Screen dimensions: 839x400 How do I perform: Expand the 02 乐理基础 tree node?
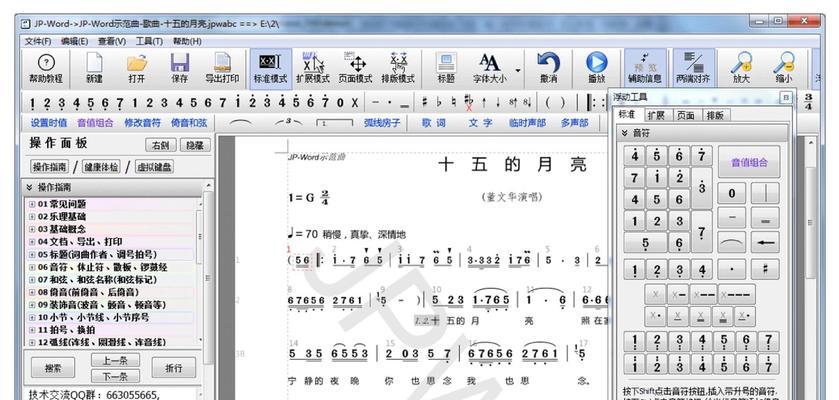coord(32,217)
